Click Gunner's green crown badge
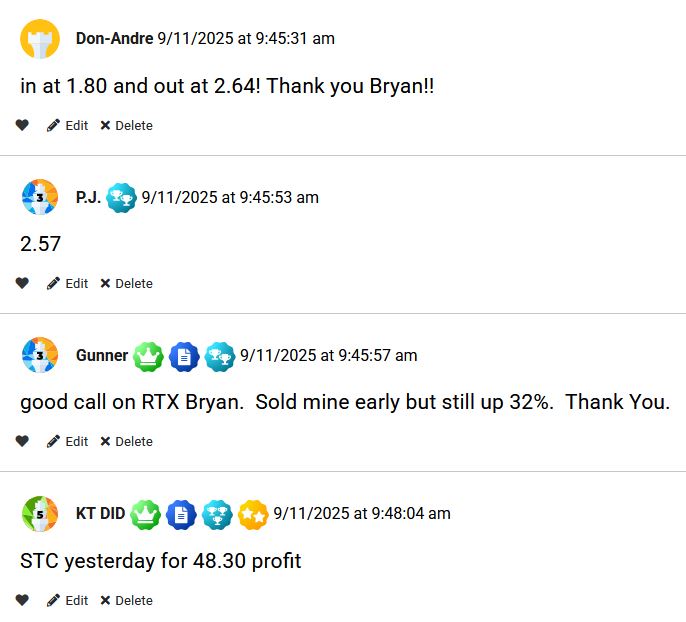Image resolution: width=686 pixels, height=622 pixels. tap(147, 356)
